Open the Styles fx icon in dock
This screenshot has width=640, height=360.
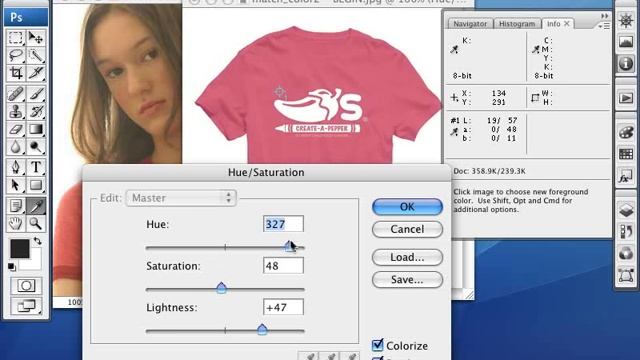point(626,176)
